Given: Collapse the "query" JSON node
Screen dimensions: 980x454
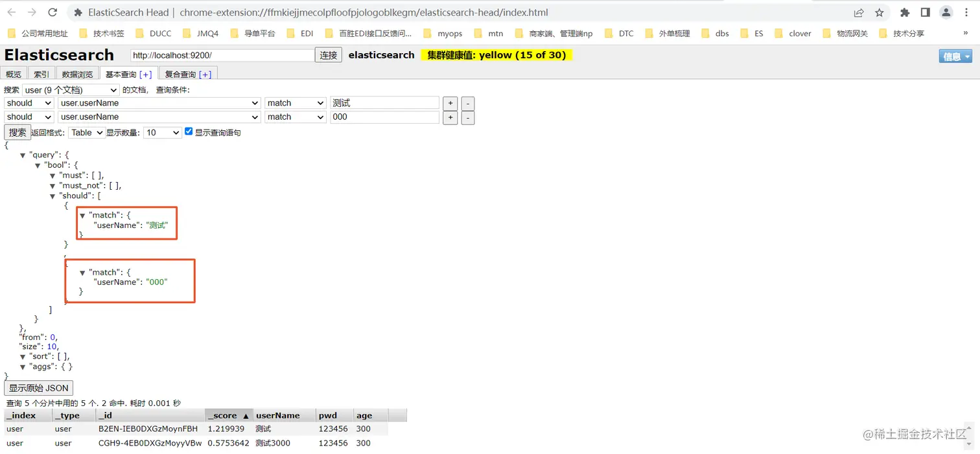Looking at the screenshot, I should 23,155.
